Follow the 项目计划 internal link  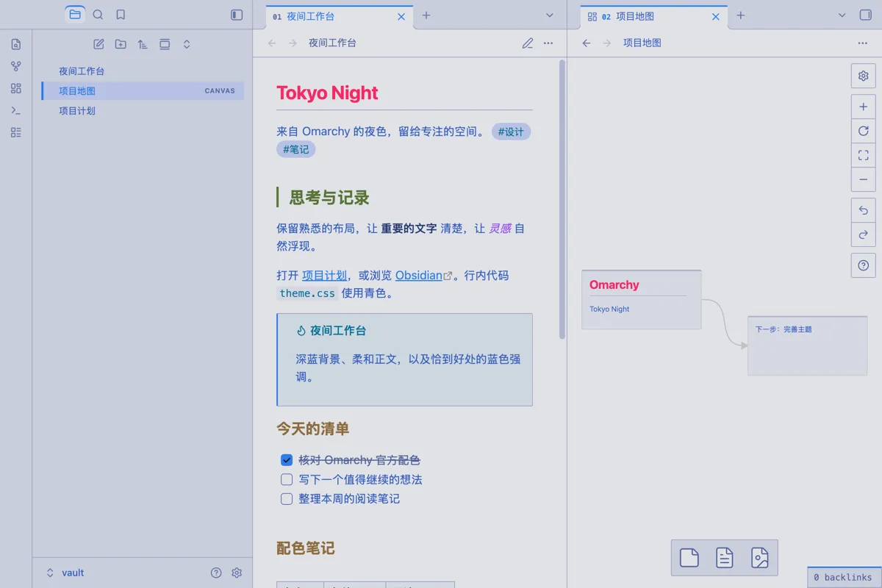(x=324, y=276)
